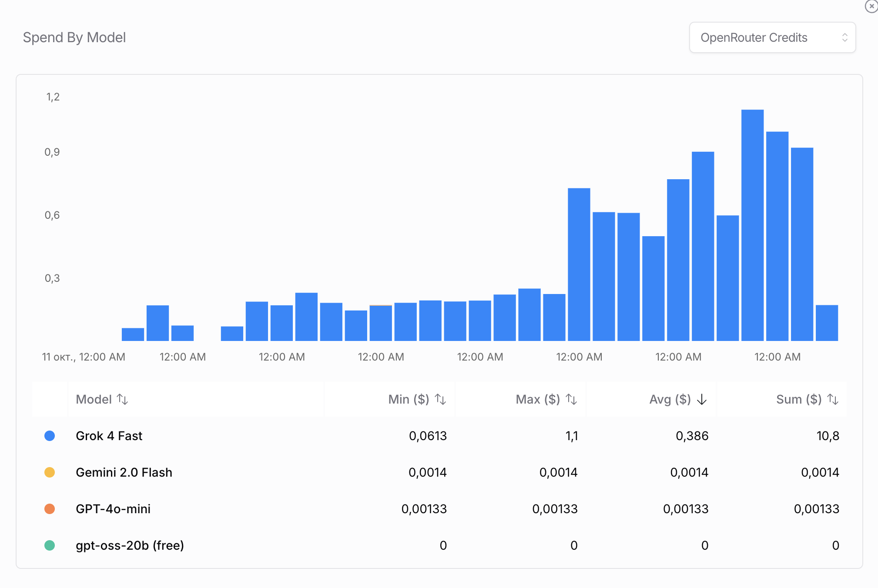Click the Max ($) sort arrows icon
The height and width of the screenshot is (588, 878).
click(571, 399)
